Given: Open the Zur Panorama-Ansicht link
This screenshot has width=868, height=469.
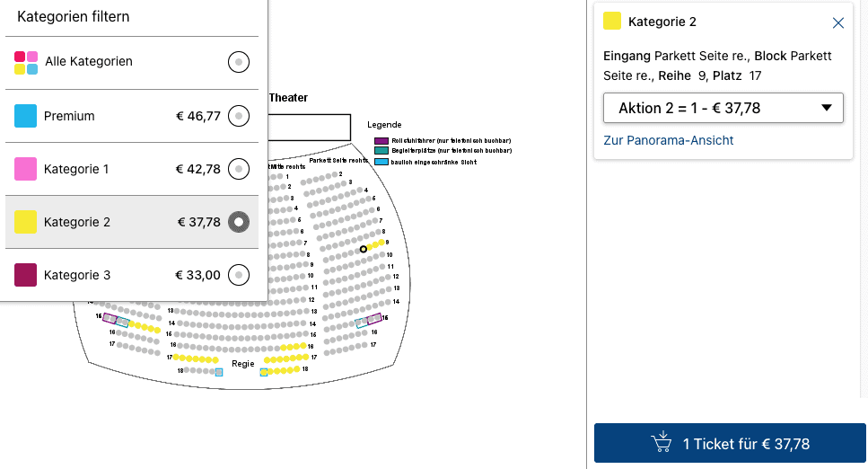Looking at the screenshot, I should pos(668,140).
